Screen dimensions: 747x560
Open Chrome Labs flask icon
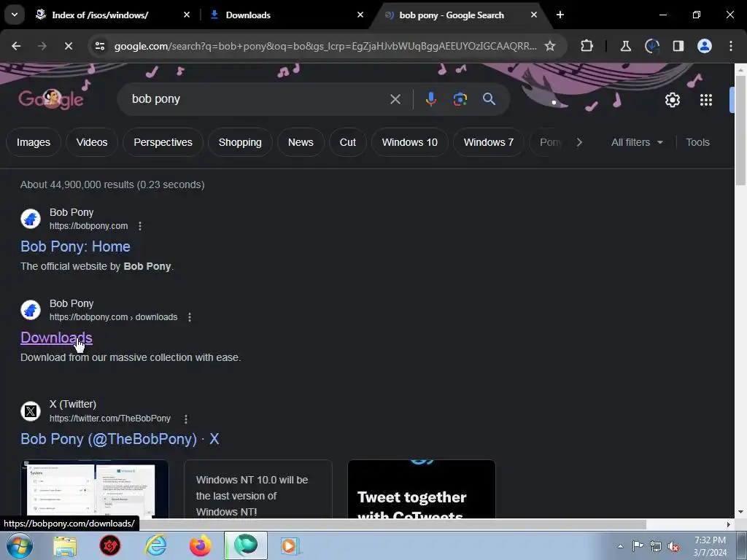click(x=625, y=46)
